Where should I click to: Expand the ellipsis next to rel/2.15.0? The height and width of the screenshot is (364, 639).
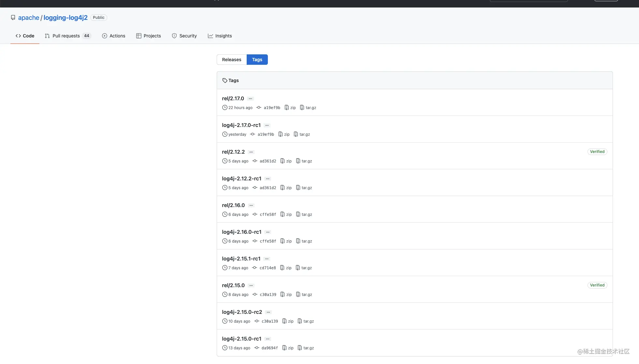pyautogui.click(x=251, y=286)
